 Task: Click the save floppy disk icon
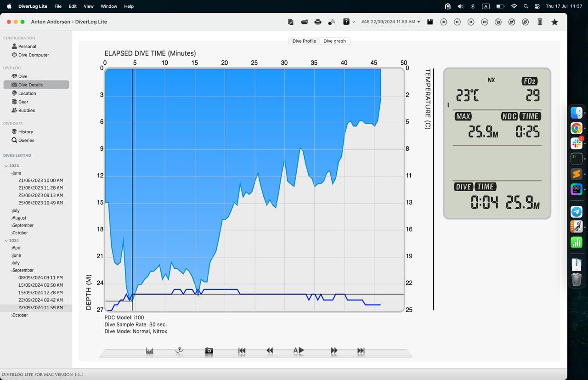tap(430, 22)
